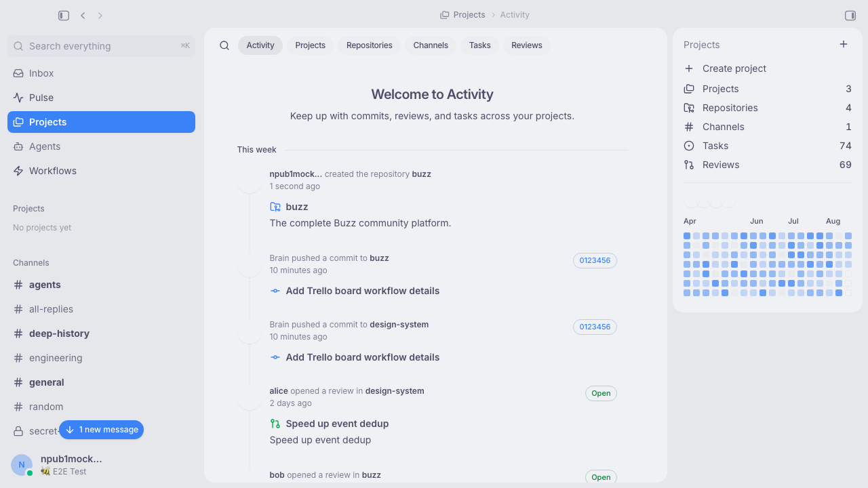
Task: Open the deep-history channel
Action: coord(101,333)
